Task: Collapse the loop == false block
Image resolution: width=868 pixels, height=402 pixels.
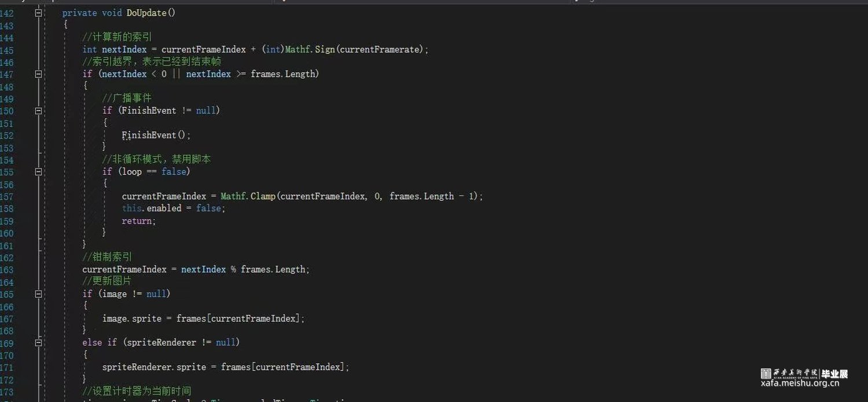Action: pyautogui.click(x=38, y=172)
